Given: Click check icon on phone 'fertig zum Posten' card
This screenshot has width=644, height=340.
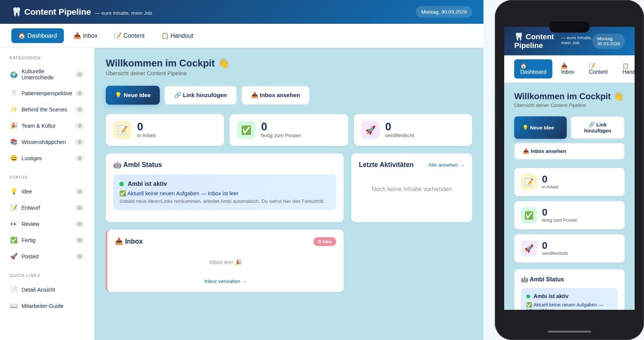Looking at the screenshot, I should pyautogui.click(x=529, y=215).
